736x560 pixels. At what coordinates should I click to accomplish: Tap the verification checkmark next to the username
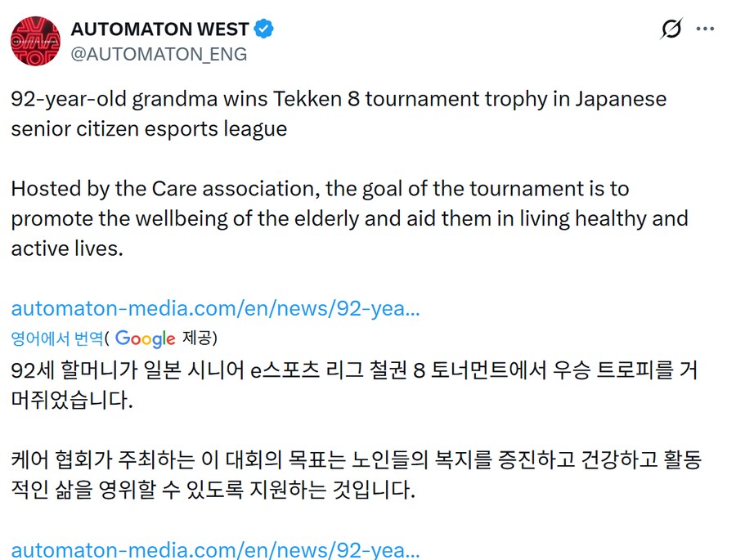262,27
